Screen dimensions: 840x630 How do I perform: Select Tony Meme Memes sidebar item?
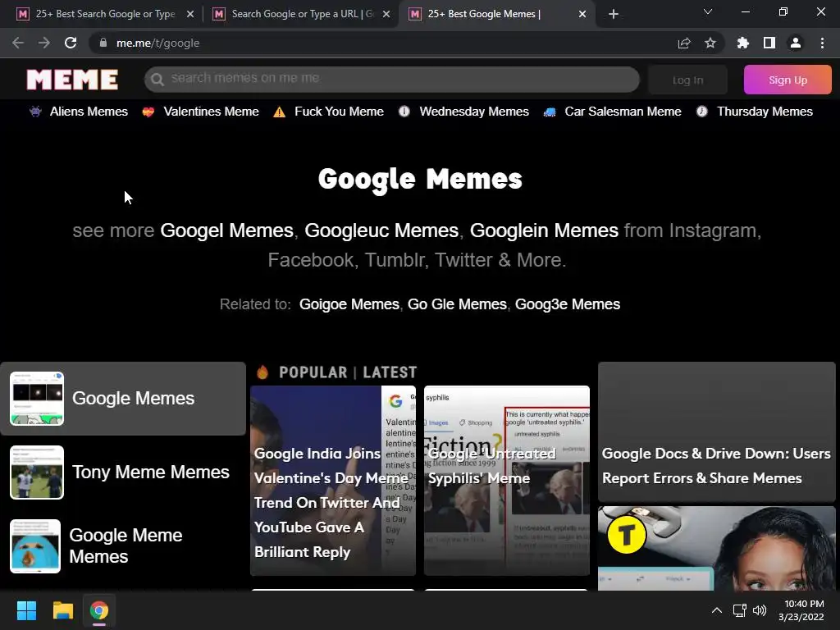point(123,472)
